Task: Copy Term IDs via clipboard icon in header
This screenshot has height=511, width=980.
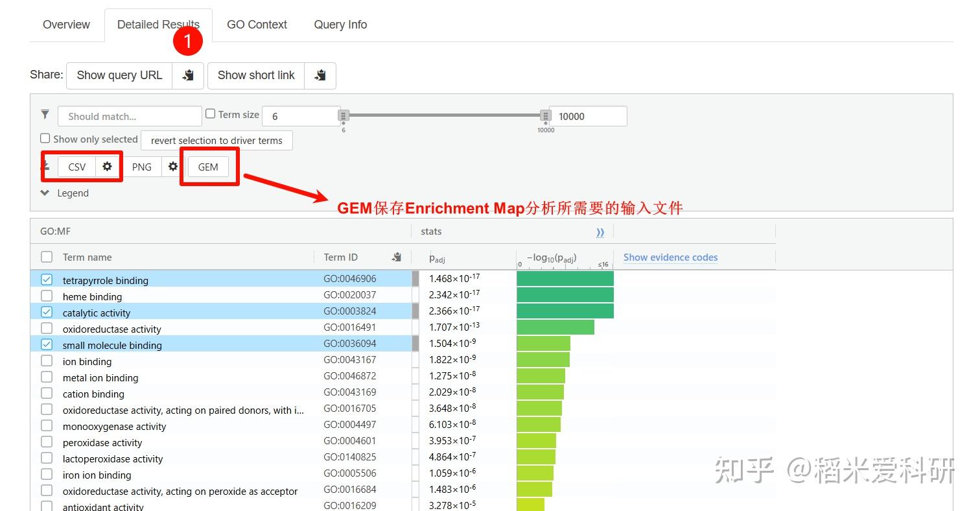Action: 396,257
